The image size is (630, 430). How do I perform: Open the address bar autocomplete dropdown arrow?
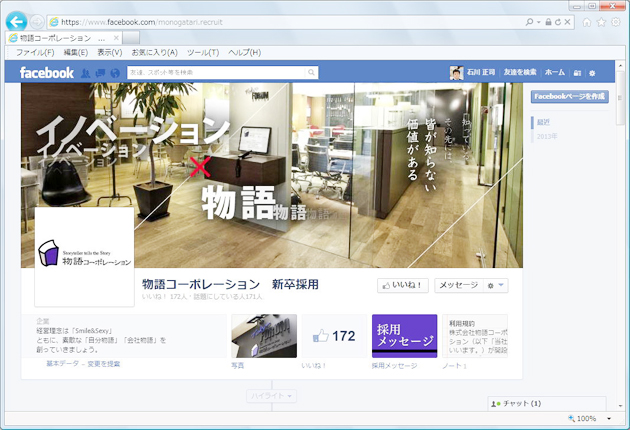click(x=539, y=22)
